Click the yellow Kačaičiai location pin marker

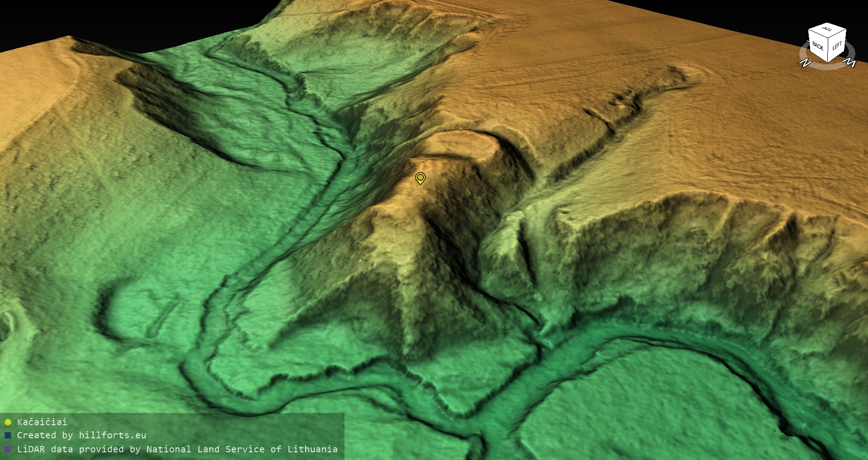coord(420,178)
